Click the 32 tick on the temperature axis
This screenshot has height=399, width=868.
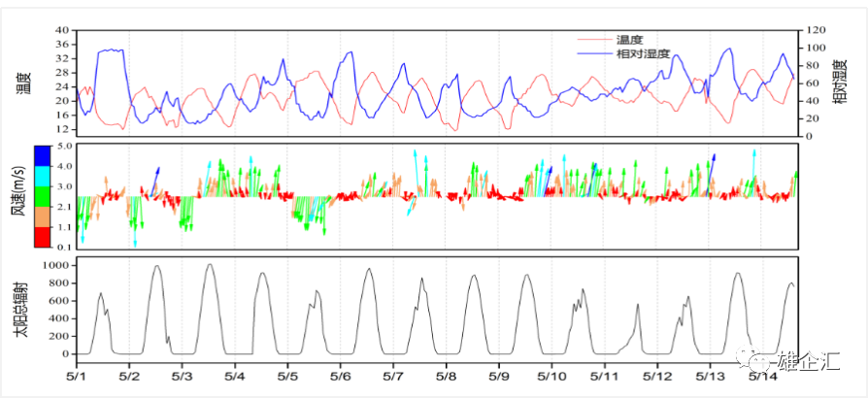click(64, 58)
